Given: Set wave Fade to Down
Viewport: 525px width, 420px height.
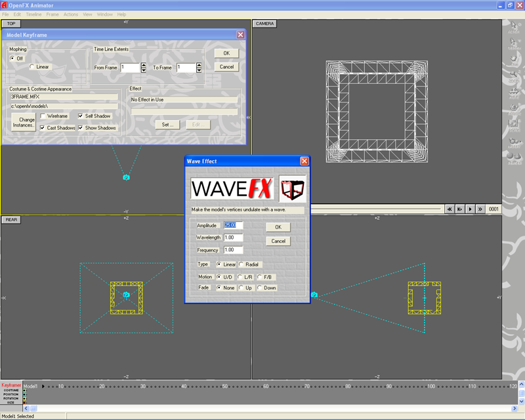Looking at the screenshot, I should pos(259,287).
